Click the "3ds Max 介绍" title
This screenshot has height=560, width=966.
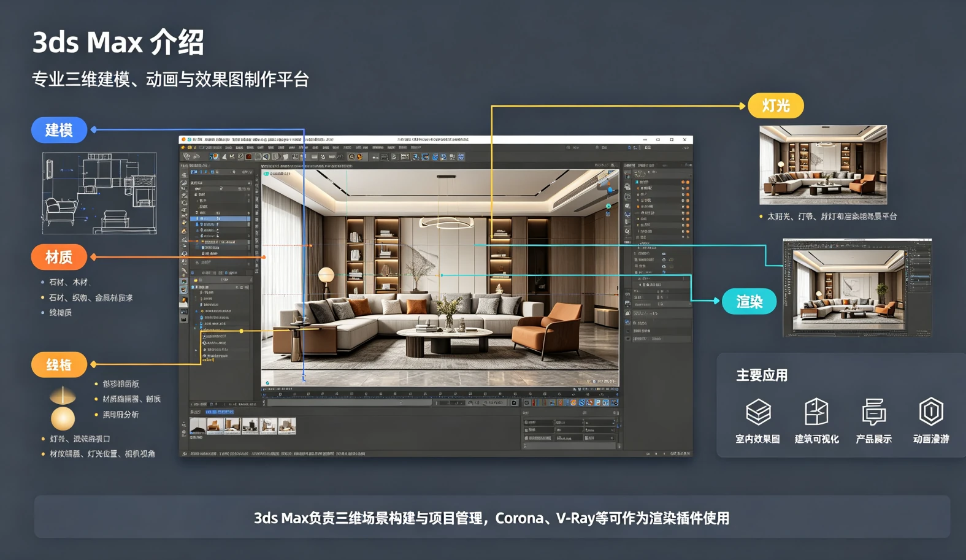pyautogui.click(x=118, y=42)
